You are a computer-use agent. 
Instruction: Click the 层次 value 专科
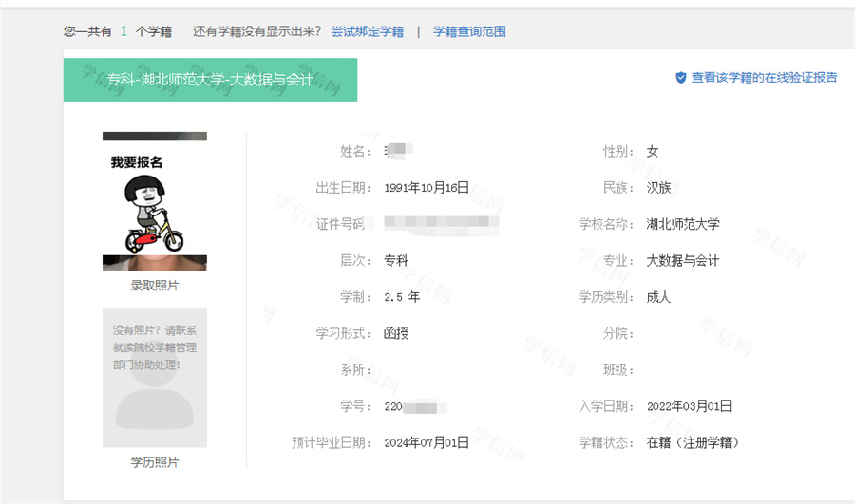tap(396, 260)
